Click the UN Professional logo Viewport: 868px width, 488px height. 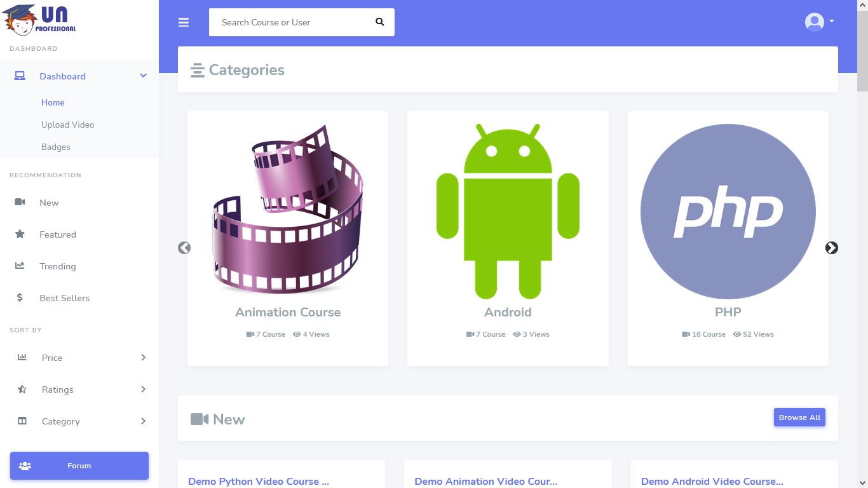(x=39, y=20)
